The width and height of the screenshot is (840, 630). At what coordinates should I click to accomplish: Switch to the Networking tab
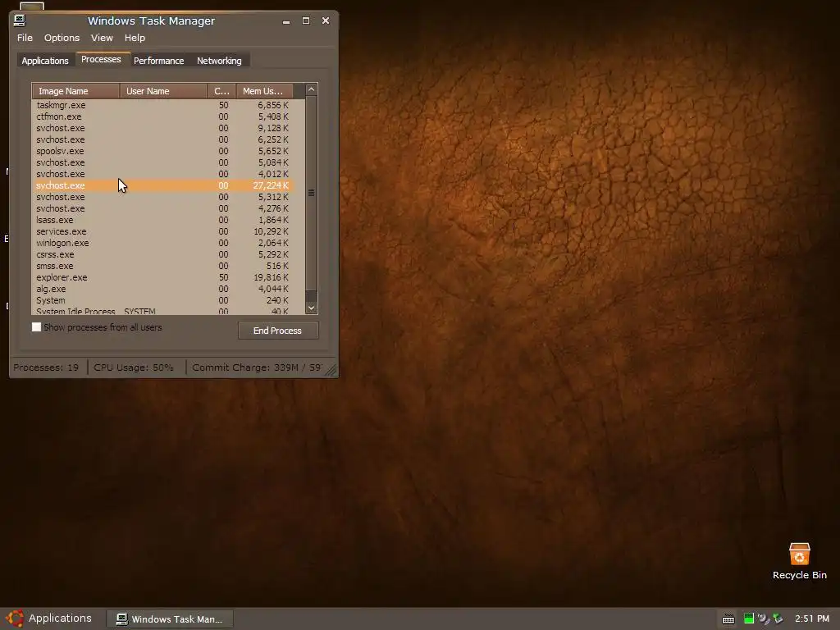(x=219, y=61)
